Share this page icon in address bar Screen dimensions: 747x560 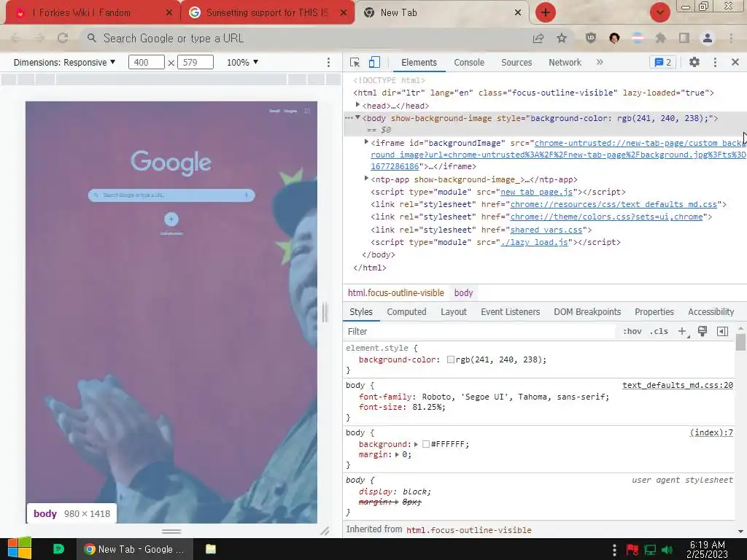coord(538,38)
